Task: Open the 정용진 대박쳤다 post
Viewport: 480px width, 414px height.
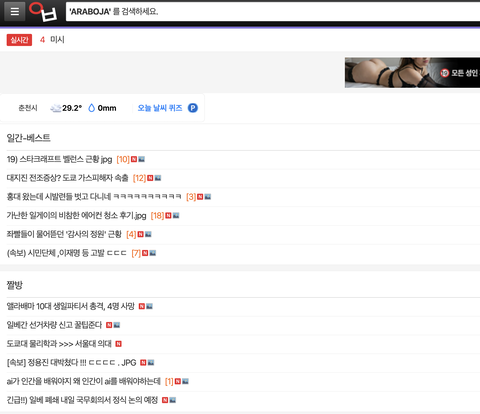Action: [71, 362]
